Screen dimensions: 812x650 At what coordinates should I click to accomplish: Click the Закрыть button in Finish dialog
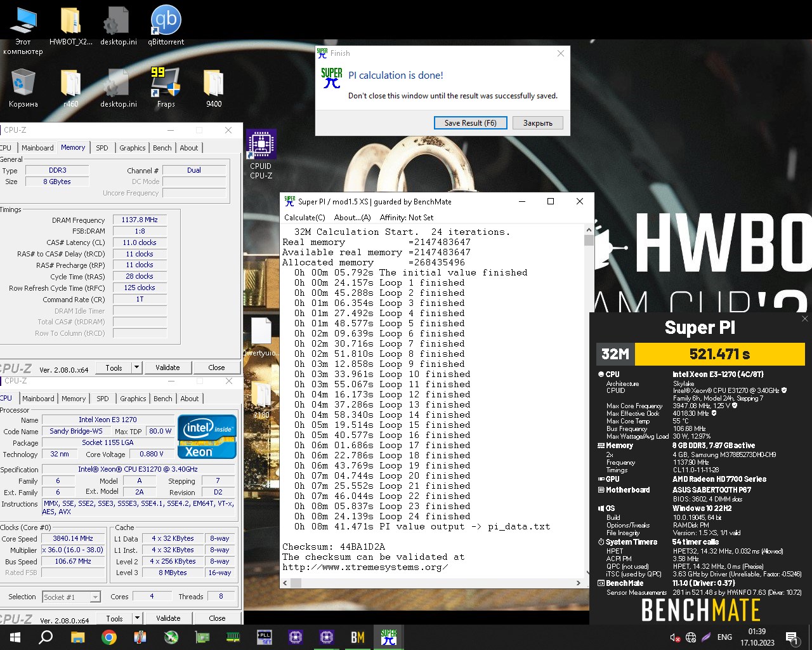click(x=538, y=123)
